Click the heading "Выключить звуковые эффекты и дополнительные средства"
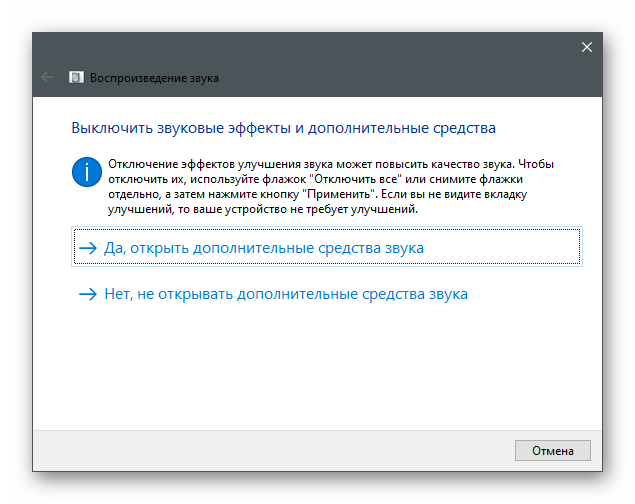This screenshot has height=504, width=635. (283, 128)
